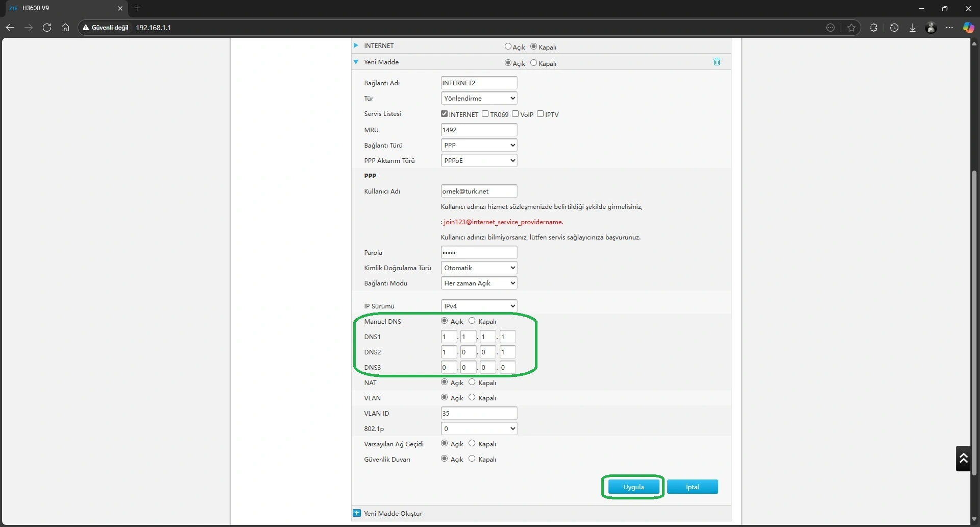Click DNS1 first octet field
Screen dimensions: 980x527
pos(449,337)
